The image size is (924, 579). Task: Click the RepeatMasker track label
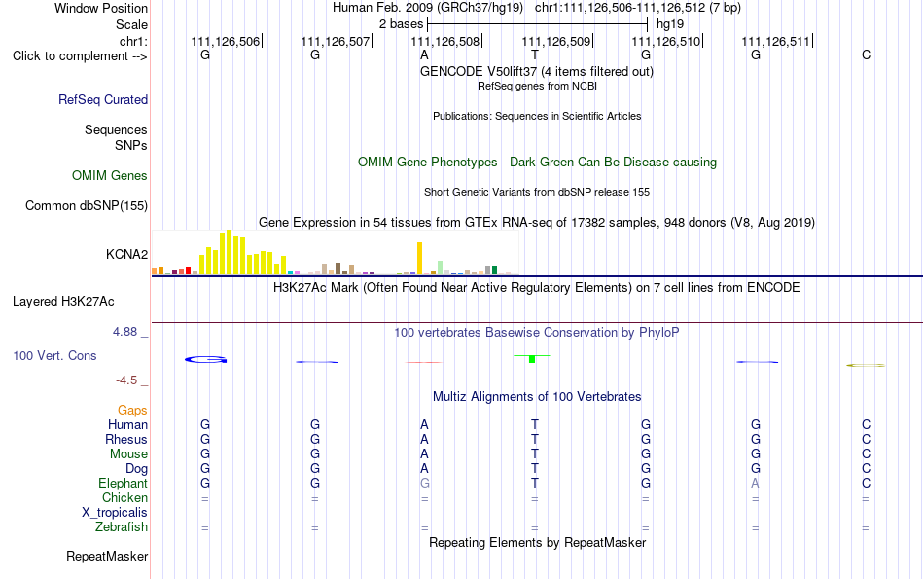(107, 556)
